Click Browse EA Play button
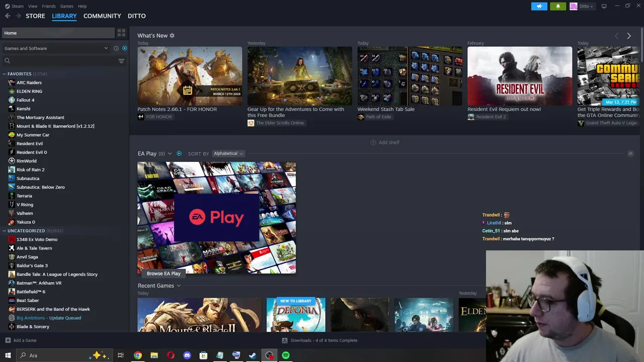Screen dimensions: 644x362 click(x=164, y=274)
